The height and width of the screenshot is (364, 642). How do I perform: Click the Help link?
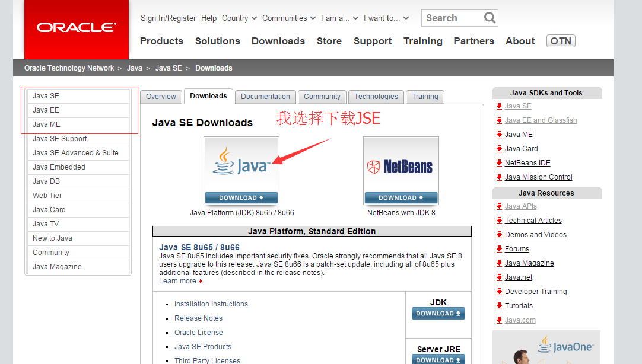click(x=209, y=18)
